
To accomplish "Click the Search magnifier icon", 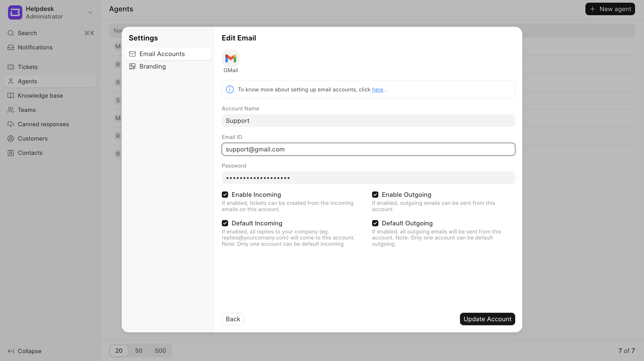I will [x=11, y=33].
